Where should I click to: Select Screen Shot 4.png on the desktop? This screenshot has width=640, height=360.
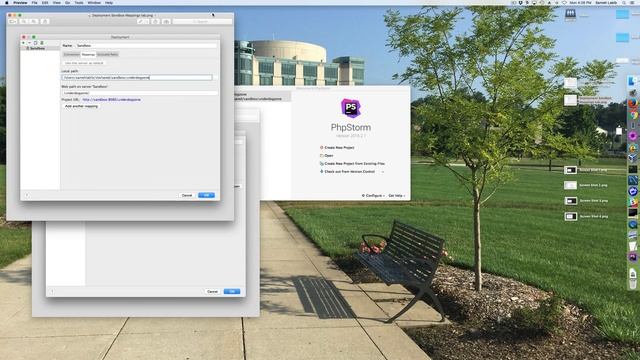(x=586, y=216)
